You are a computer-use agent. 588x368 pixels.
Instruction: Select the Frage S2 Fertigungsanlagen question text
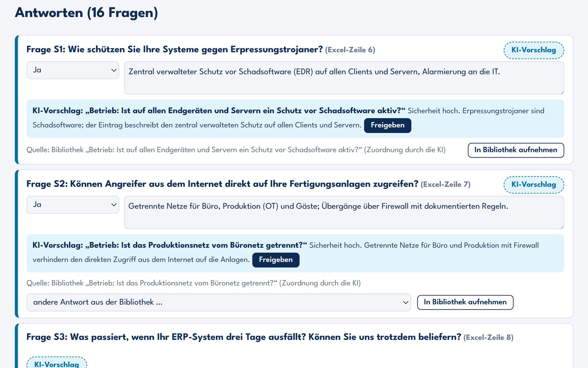222,184
